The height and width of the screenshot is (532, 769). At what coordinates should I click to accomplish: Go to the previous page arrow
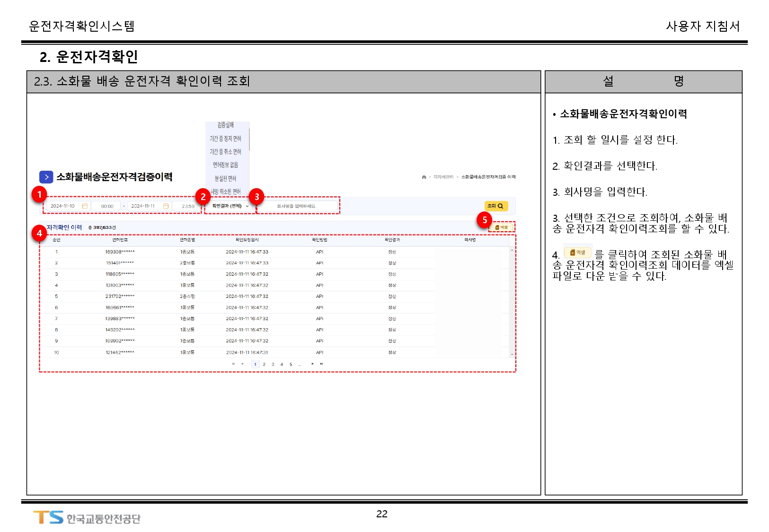tap(242, 364)
